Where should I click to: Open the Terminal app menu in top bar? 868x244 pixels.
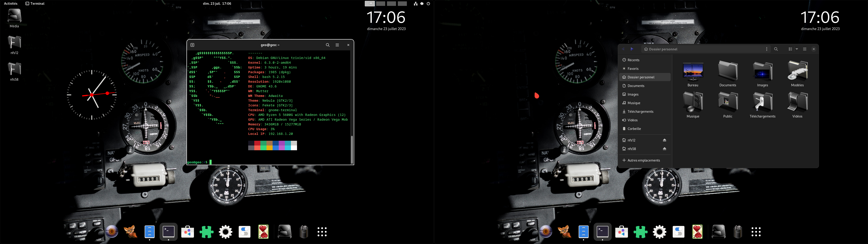coord(35,4)
